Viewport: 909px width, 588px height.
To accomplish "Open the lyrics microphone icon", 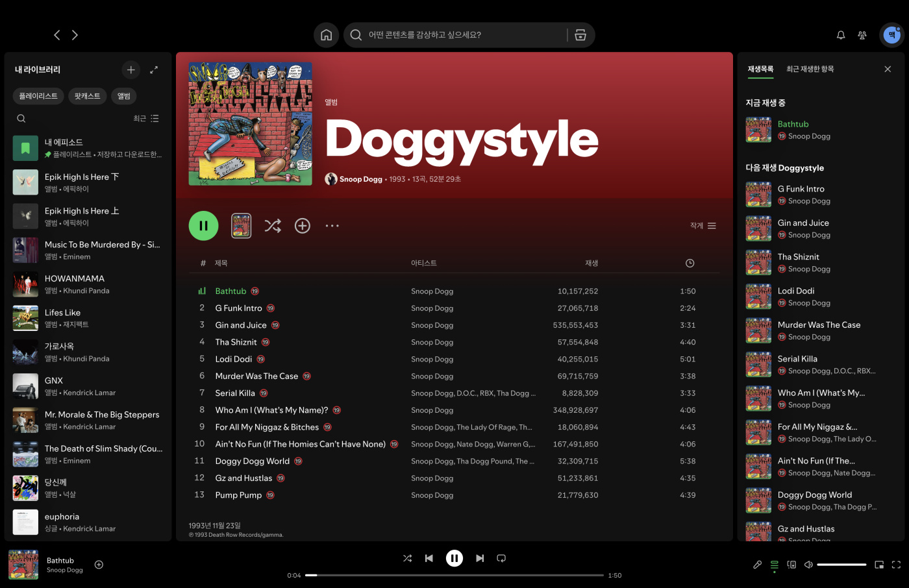I will 757,565.
